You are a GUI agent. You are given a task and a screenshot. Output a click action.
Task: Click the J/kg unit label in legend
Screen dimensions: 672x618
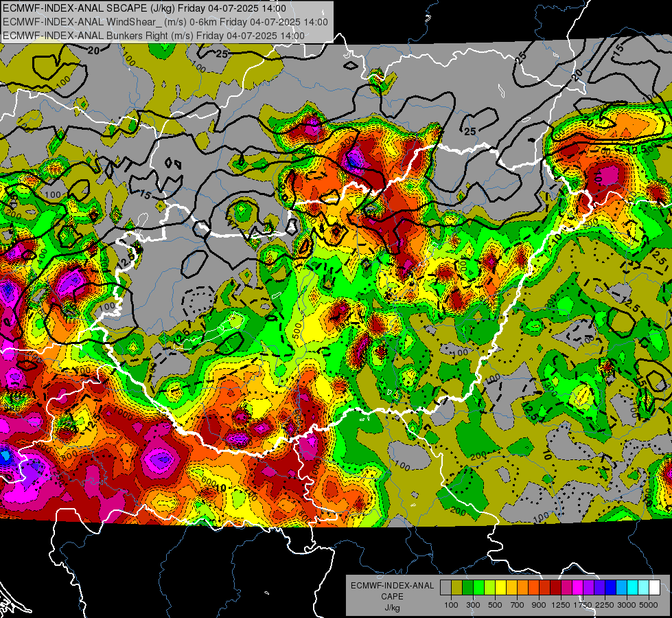pos(392,608)
